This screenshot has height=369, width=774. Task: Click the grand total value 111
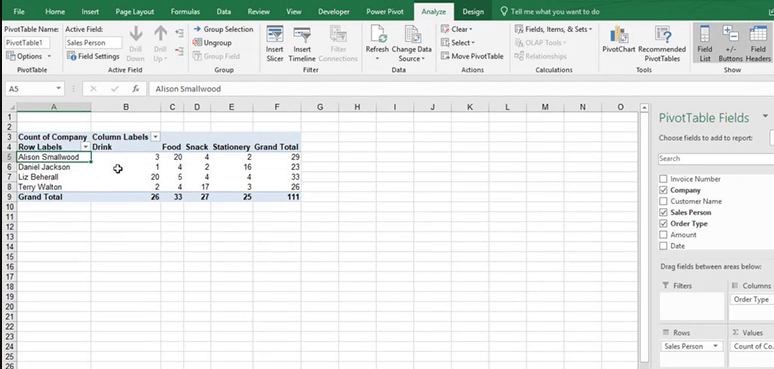click(x=277, y=197)
